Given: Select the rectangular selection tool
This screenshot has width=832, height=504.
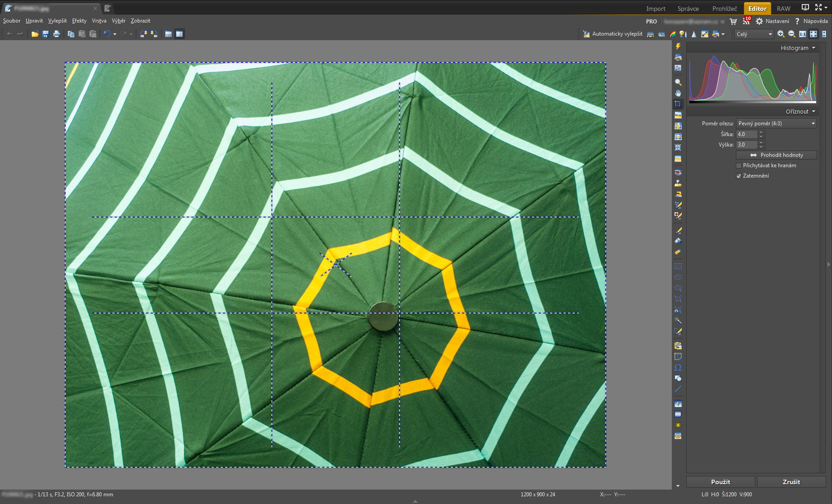Looking at the screenshot, I should (x=678, y=266).
